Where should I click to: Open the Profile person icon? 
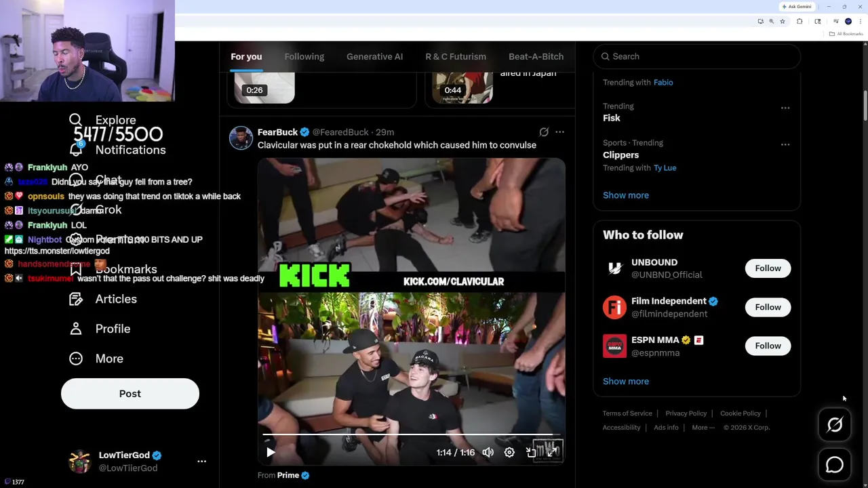75,329
